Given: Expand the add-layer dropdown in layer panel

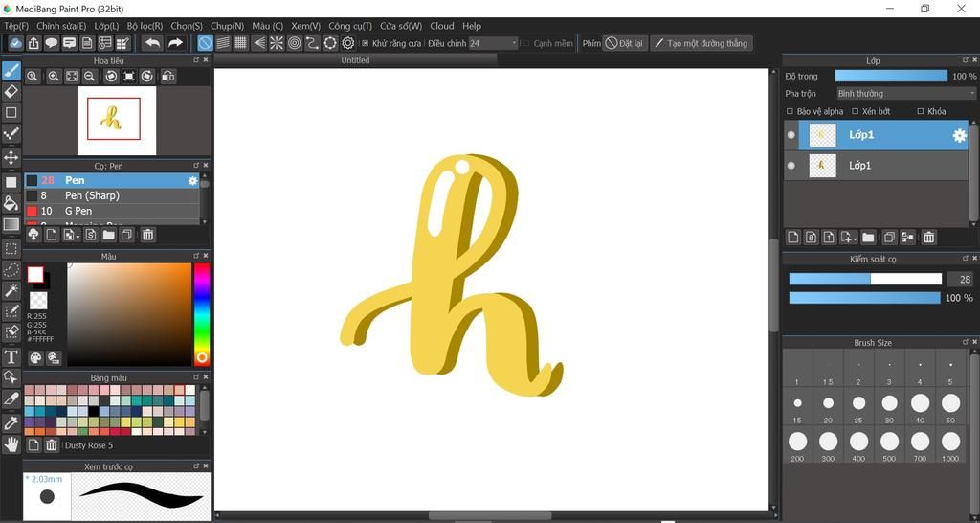Looking at the screenshot, I should click(x=848, y=238).
